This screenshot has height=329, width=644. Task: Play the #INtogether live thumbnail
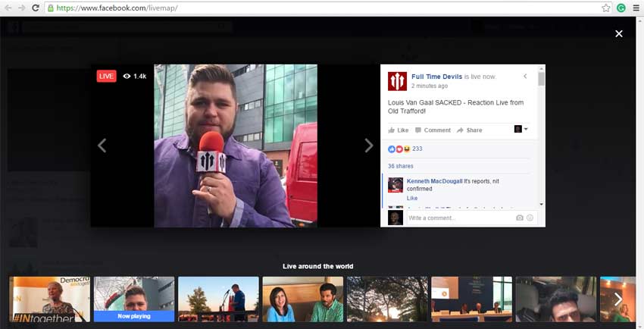(50, 299)
